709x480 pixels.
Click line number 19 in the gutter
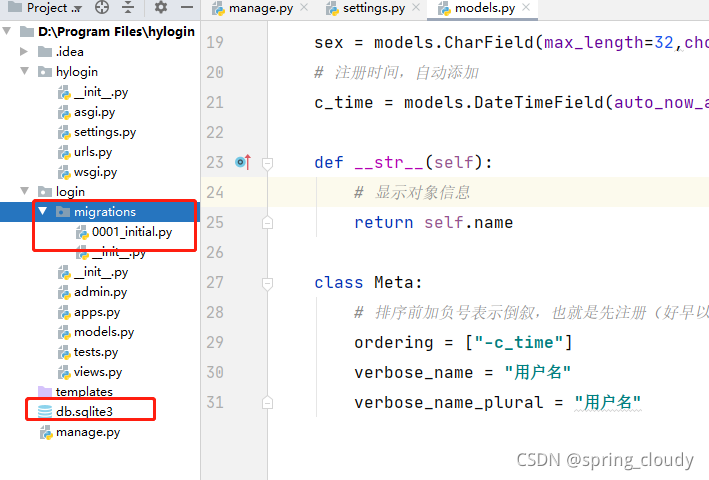point(215,42)
